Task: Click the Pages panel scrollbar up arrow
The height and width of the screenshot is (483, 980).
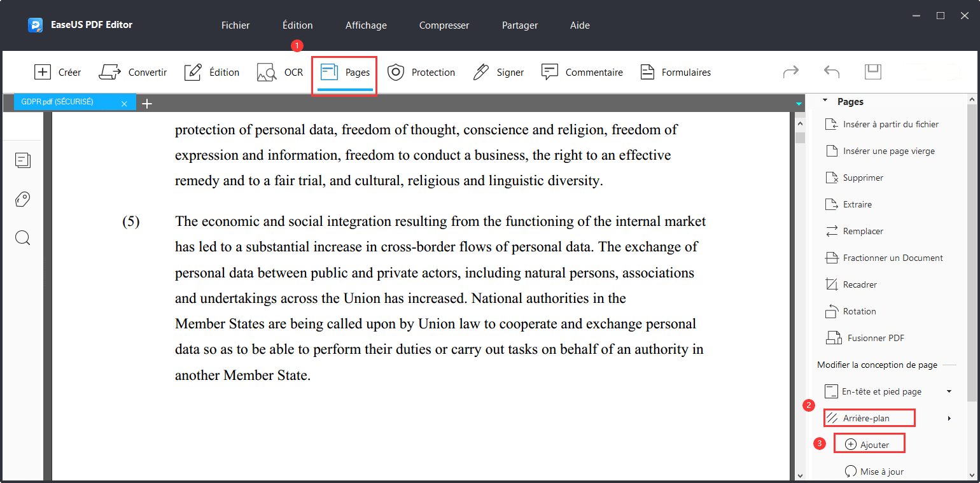Action: coord(972,100)
